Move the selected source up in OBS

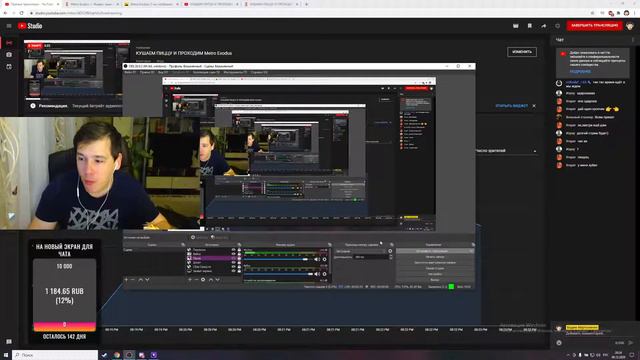click(211, 280)
